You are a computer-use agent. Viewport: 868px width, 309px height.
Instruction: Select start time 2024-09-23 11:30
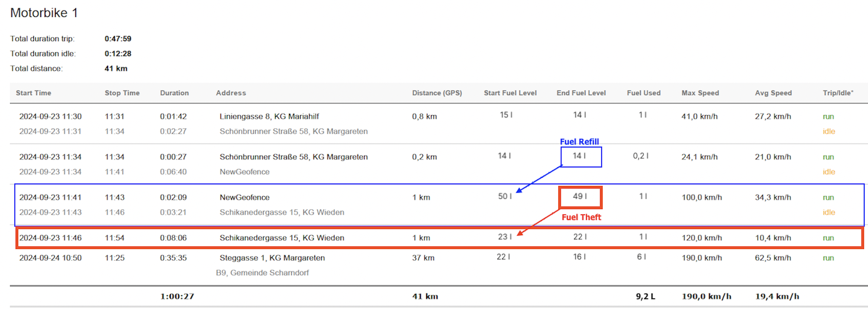coord(50,116)
